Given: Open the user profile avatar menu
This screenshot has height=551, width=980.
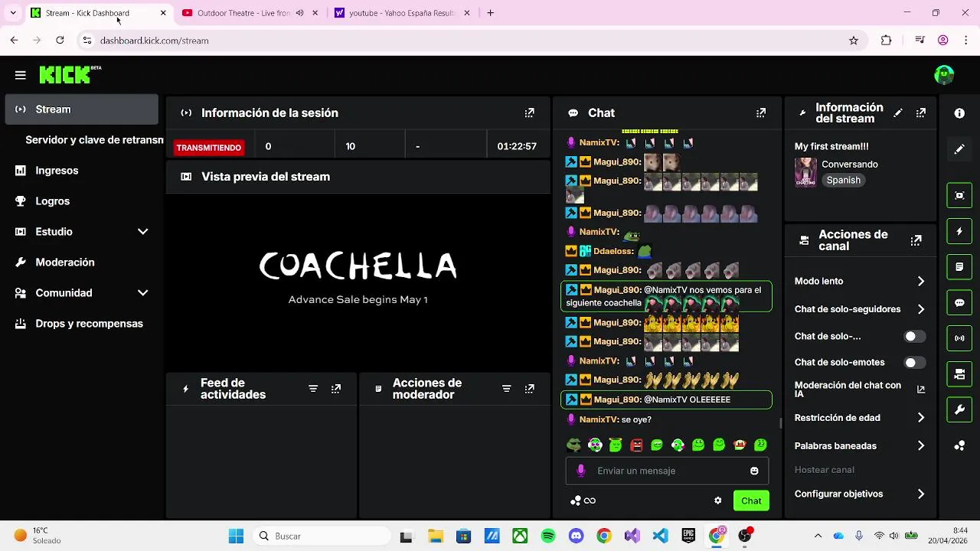Looking at the screenshot, I should (x=944, y=75).
